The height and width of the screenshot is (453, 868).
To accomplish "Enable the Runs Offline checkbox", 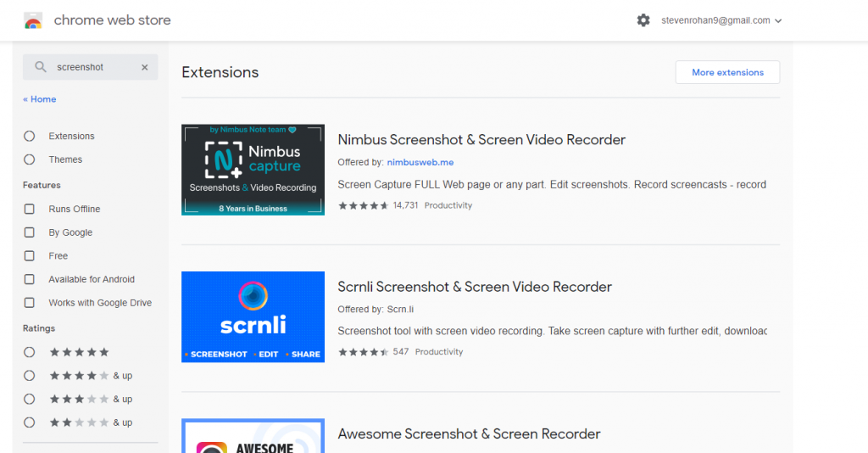I will click(30, 209).
